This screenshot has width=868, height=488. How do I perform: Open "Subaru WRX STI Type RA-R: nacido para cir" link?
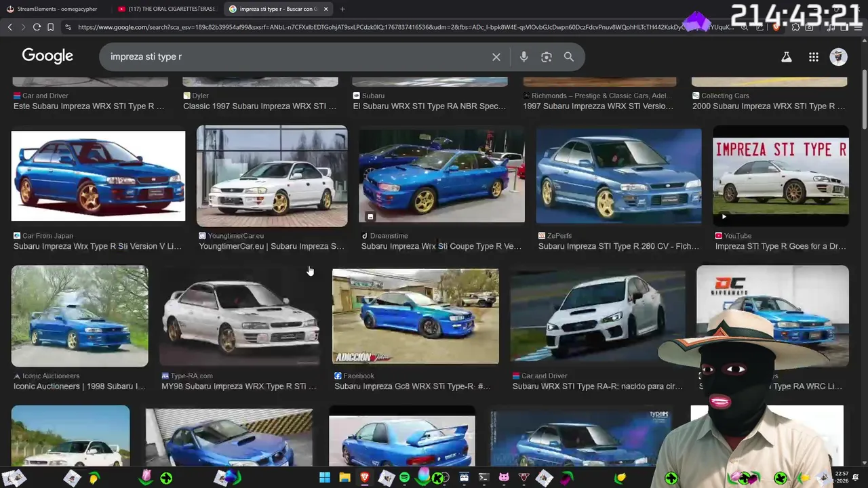click(x=597, y=386)
